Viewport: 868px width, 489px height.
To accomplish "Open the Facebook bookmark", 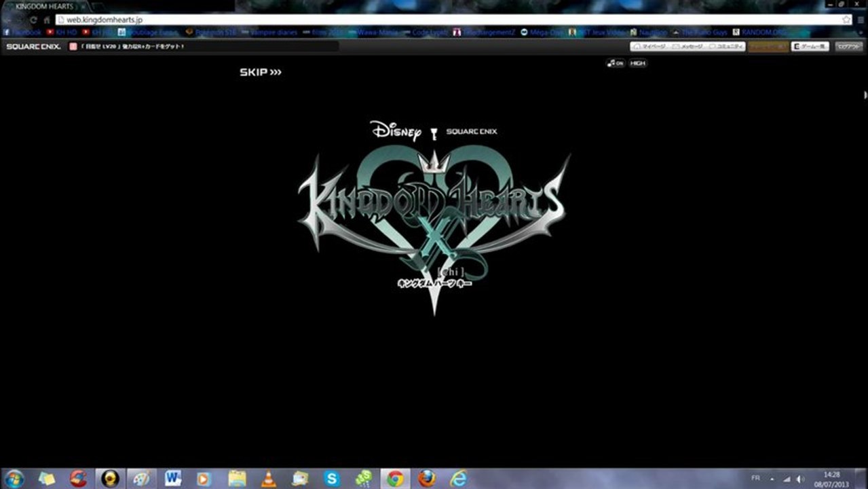I will pyautogui.click(x=22, y=32).
